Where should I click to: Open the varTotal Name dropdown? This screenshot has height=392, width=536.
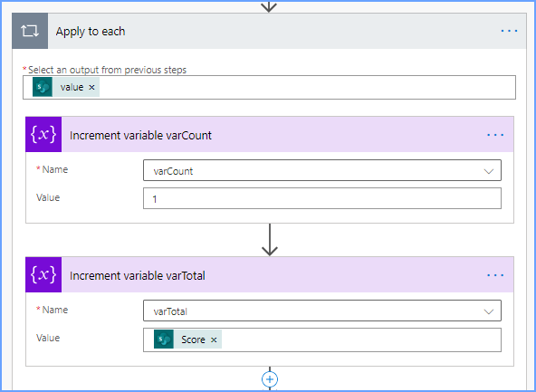(x=322, y=311)
